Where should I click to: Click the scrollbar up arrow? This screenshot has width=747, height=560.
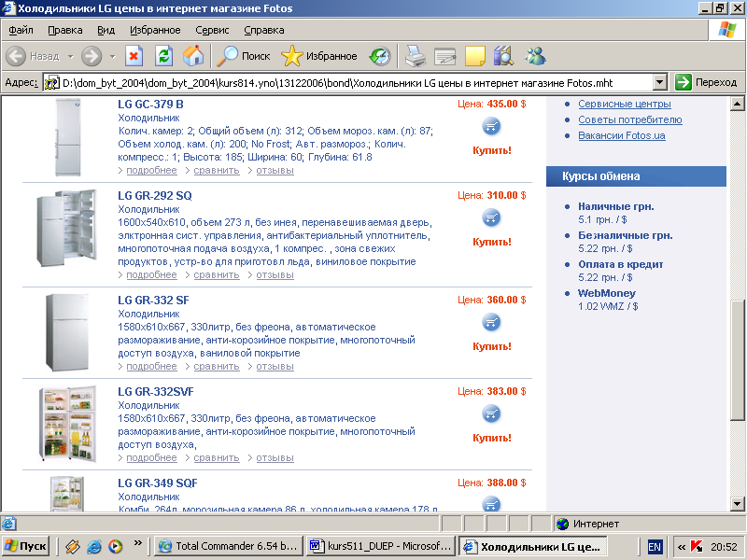coord(737,104)
